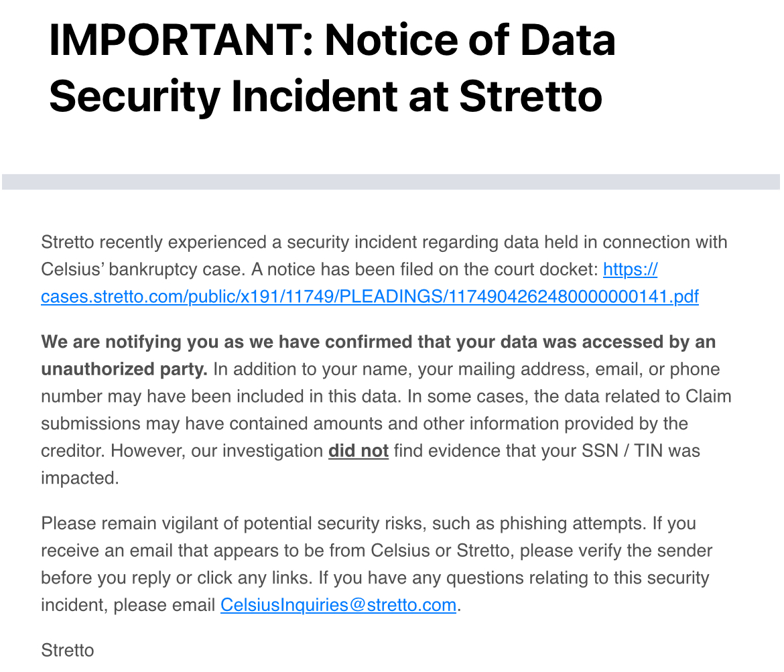Click the bold words 'unauthorized party.'
The width and height of the screenshot is (784, 672).
click(125, 369)
